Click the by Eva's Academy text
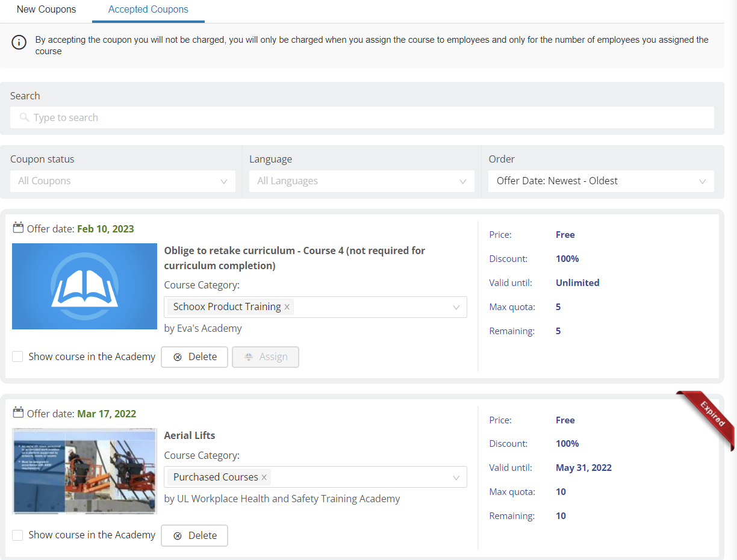The image size is (737, 560). pos(203,328)
